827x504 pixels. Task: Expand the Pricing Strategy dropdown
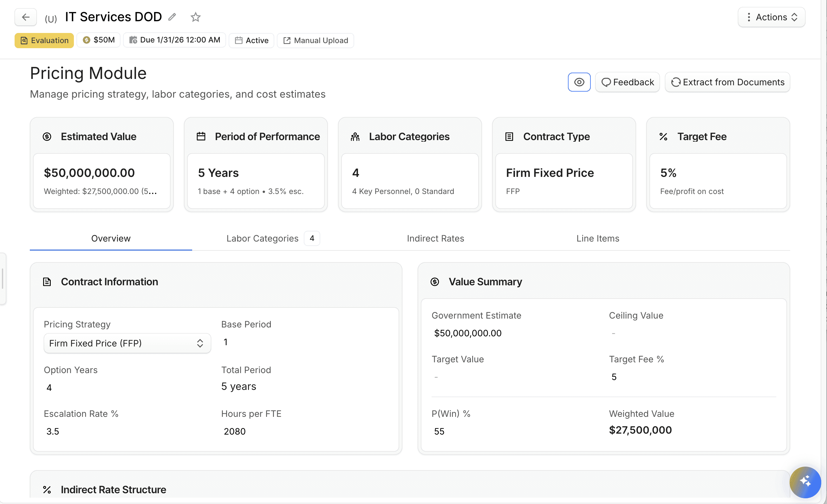pos(127,343)
